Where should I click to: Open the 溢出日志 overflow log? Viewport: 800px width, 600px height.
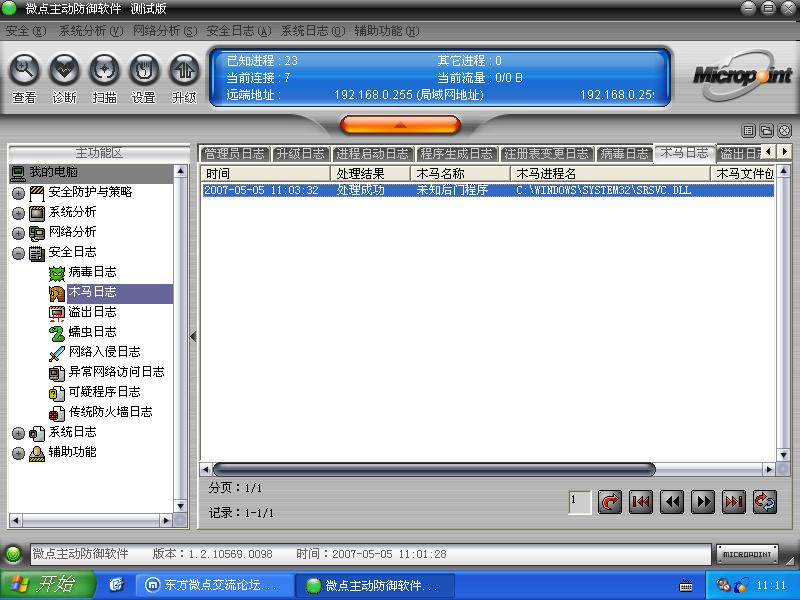[92, 312]
